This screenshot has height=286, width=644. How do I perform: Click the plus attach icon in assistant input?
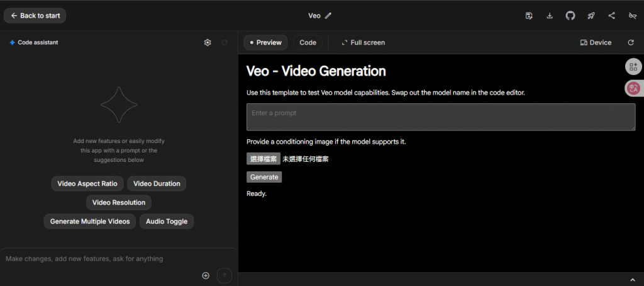[x=206, y=276]
